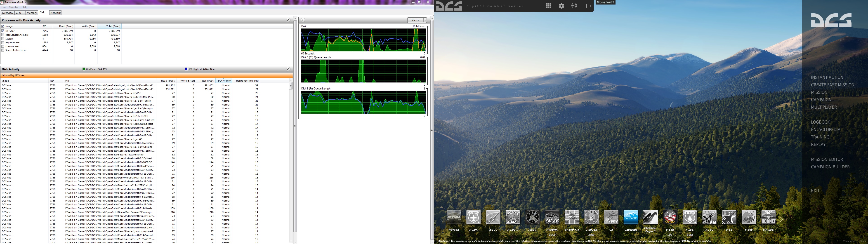Select the Bf 109 K-4 Kurfurst icon
This screenshot has width=868, height=244.
pyautogui.click(x=572, y=217)
